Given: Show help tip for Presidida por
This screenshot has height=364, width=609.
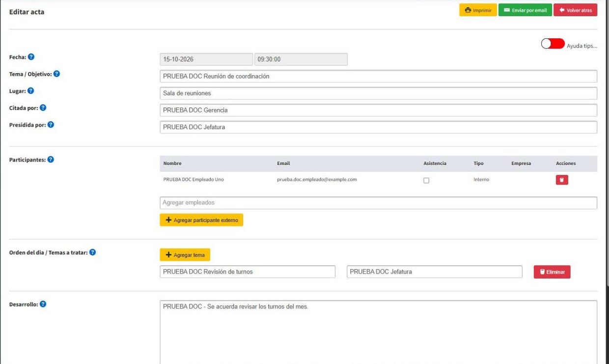Looking at the screenshot, I should tap(51, 125).
